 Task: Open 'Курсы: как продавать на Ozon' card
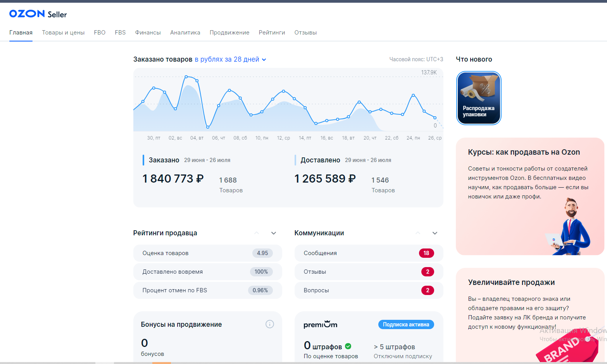coord(530,196)
